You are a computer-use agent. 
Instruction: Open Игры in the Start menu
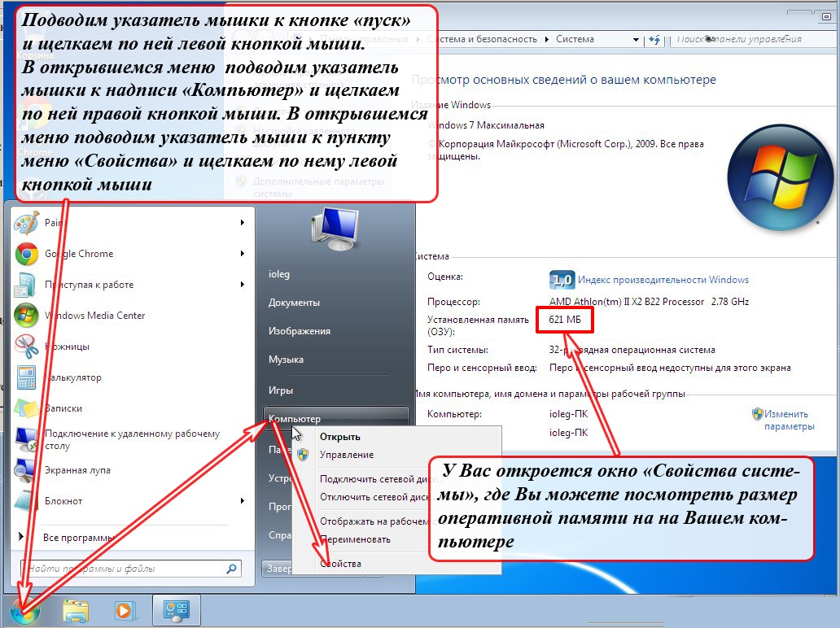pyautogui.click(x=280, y=390)
